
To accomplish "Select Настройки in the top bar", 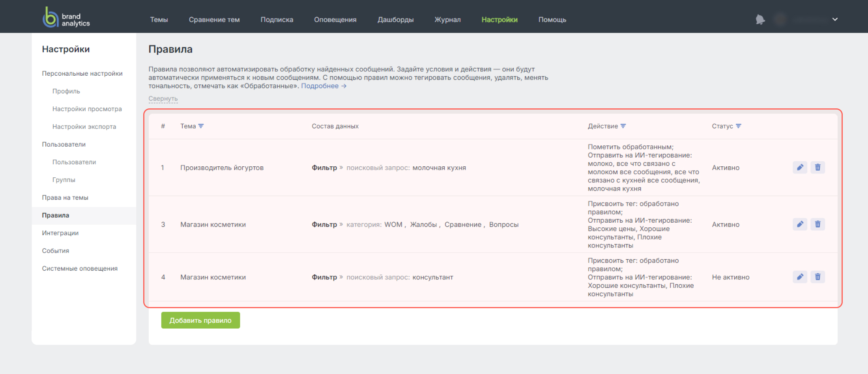I will tap(499, 20).
